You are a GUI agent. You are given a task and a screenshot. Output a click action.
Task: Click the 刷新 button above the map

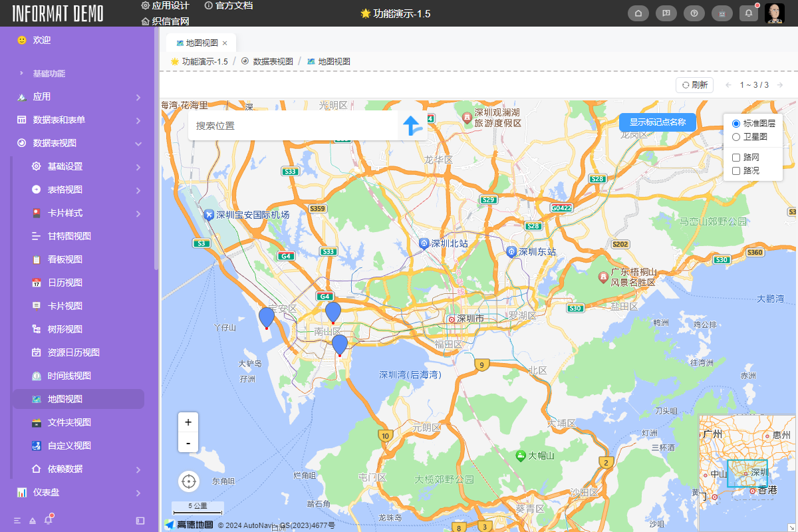694,84
